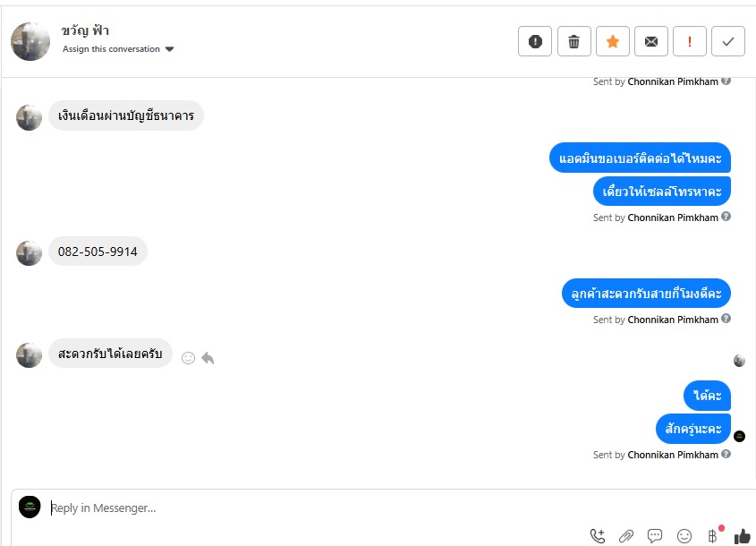Image resolution: width=756 pixels, height=546 pixels.
Task: Mark conversation done with checkmark button
Action: tap(728, 41)
